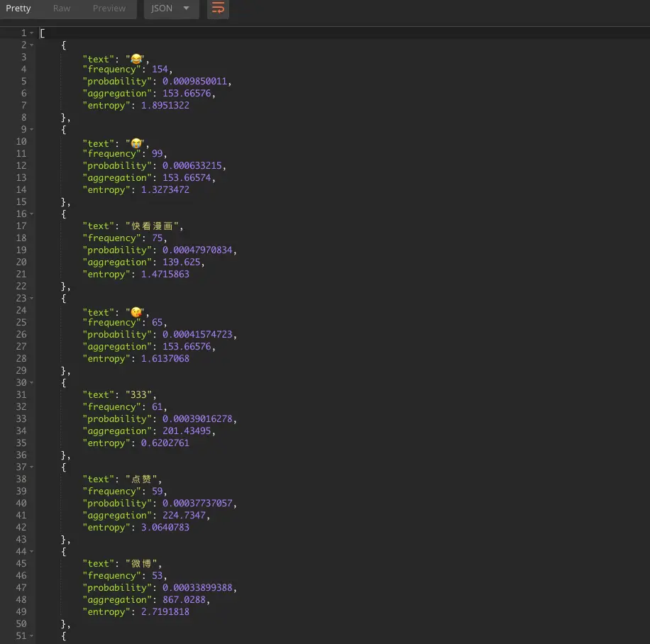Screen dimensions: 650x644
Task: Click the entropy value 3.0640783
Action: pyautogui.click(x=165, y=527)
